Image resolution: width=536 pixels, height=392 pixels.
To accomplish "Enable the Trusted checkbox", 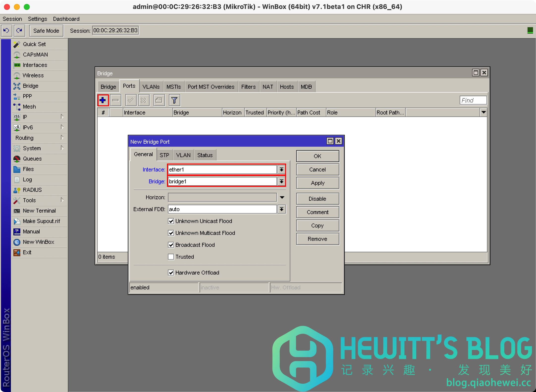I will click(x=171, y=257).
